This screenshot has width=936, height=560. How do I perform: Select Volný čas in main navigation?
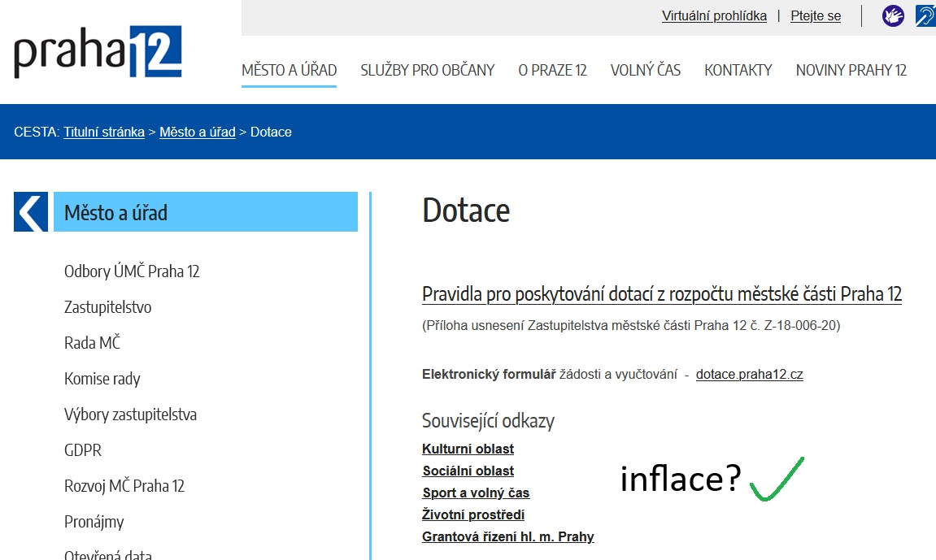pos(645,70)
